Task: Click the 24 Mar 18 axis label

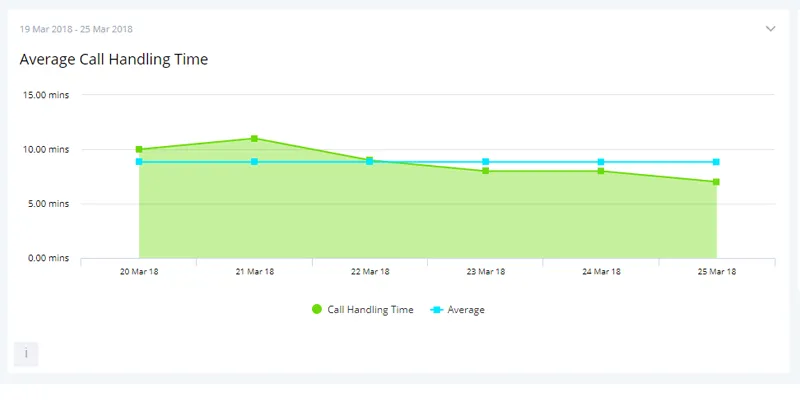Action: coord(601,271)
